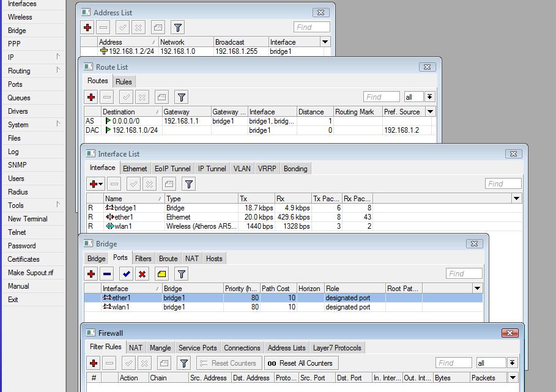Add new route in Route List
556x392 pixels.
[91, 97]
